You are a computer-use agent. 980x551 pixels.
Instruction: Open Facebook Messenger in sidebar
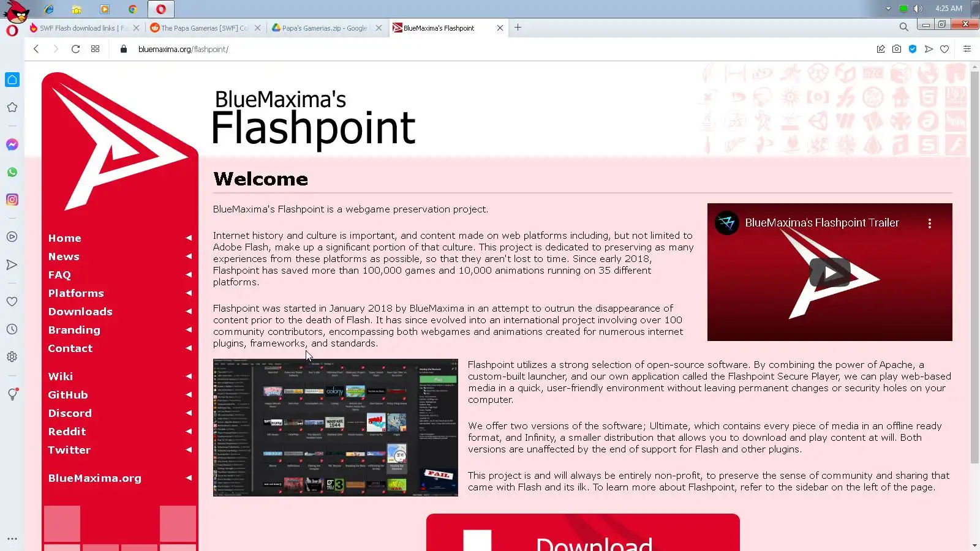pos(12,144)
